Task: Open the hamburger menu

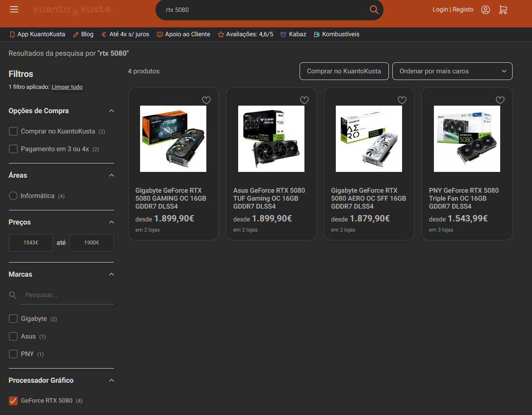Action: 14,9
